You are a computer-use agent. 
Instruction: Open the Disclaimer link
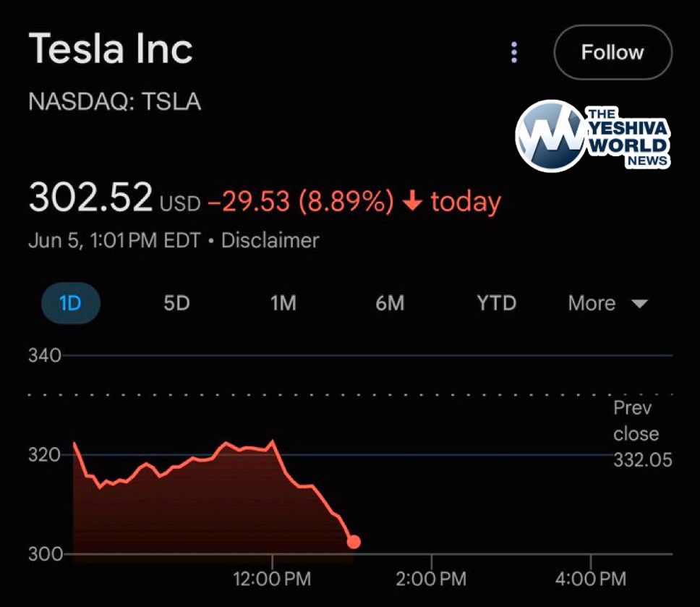click(x=270, y=240)
